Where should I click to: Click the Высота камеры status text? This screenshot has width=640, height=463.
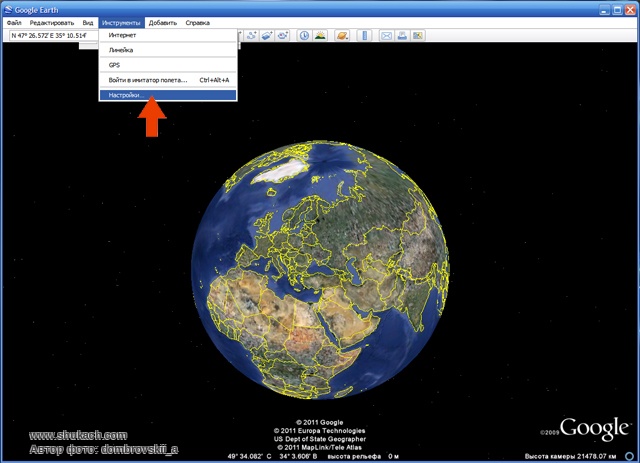coord(570,456)
